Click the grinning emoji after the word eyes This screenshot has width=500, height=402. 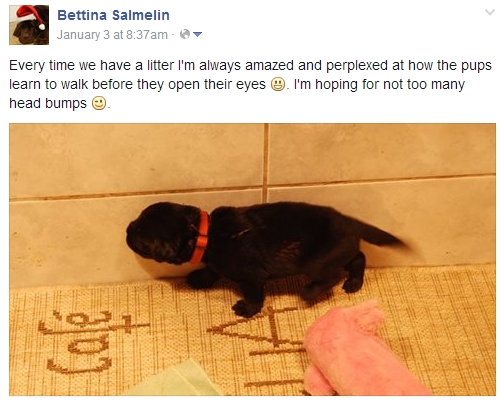278,84
